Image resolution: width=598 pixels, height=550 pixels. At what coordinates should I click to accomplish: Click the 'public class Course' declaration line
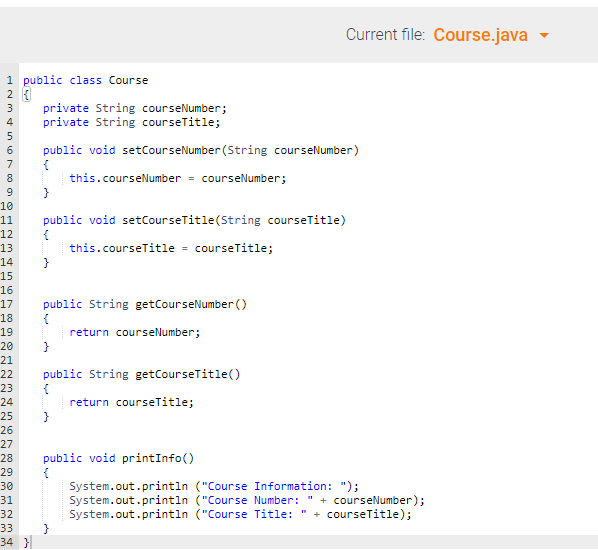coord(85,80)
